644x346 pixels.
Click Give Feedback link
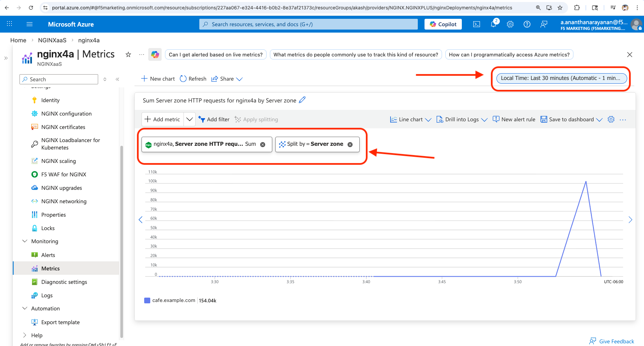[612, 341]
